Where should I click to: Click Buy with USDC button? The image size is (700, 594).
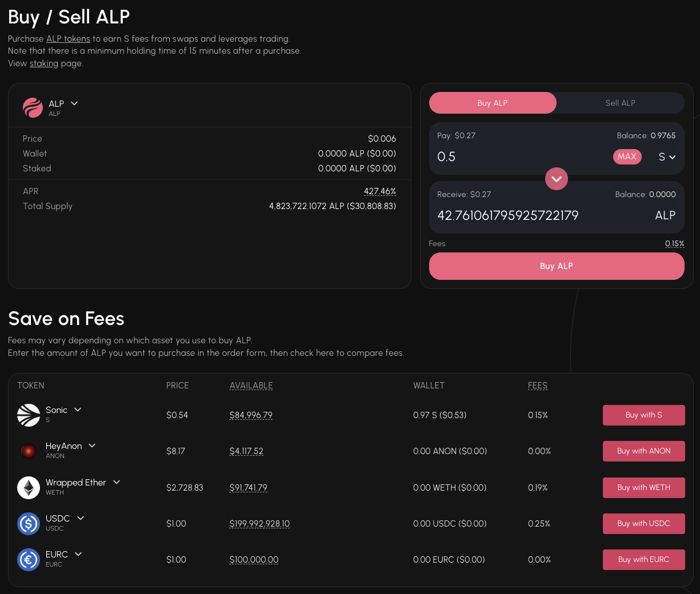[643, 524]
